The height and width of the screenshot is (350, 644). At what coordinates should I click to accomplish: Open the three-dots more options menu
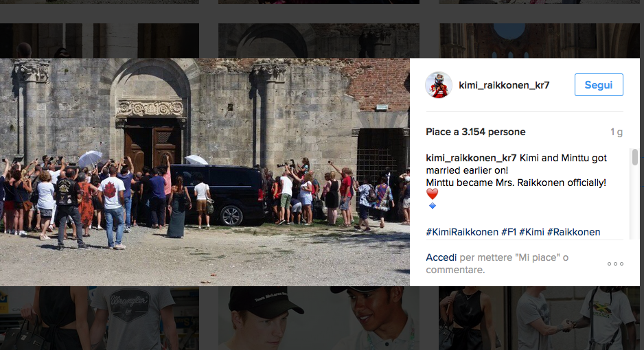(x=615, y=264)
